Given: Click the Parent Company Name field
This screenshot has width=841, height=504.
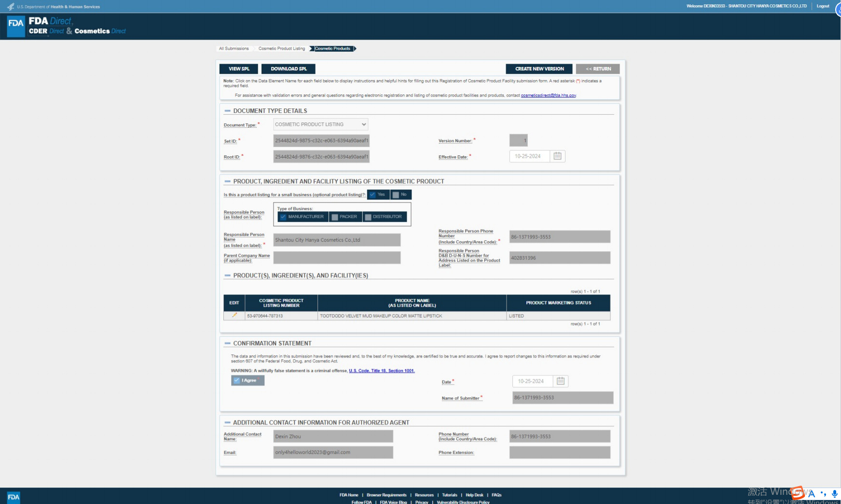Looking at the screenshot, I should 337,258.
